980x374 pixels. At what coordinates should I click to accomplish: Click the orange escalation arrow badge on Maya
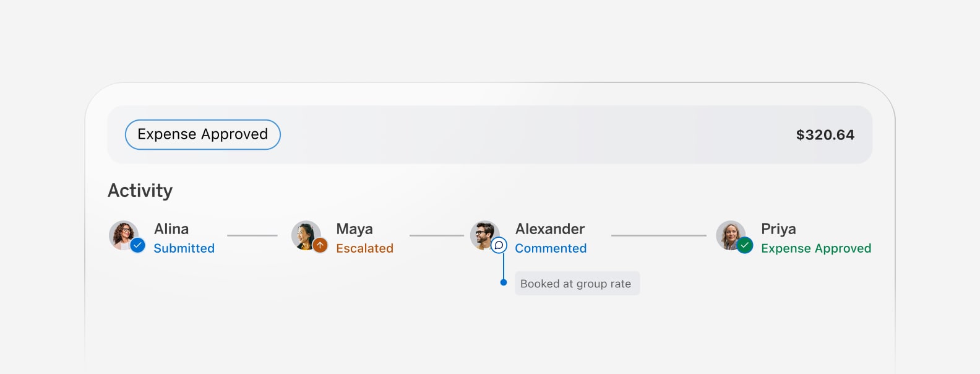[x=320, y=246]
